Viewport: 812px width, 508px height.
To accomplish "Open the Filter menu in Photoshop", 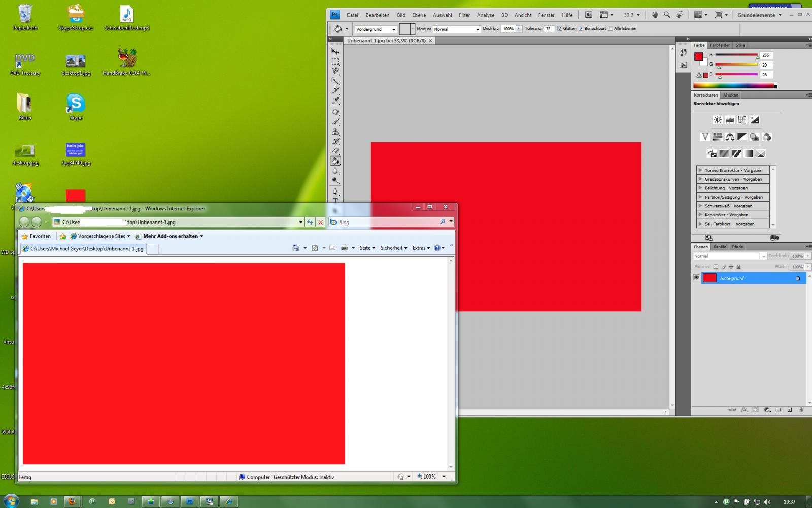I will click(x=464, y=15).
